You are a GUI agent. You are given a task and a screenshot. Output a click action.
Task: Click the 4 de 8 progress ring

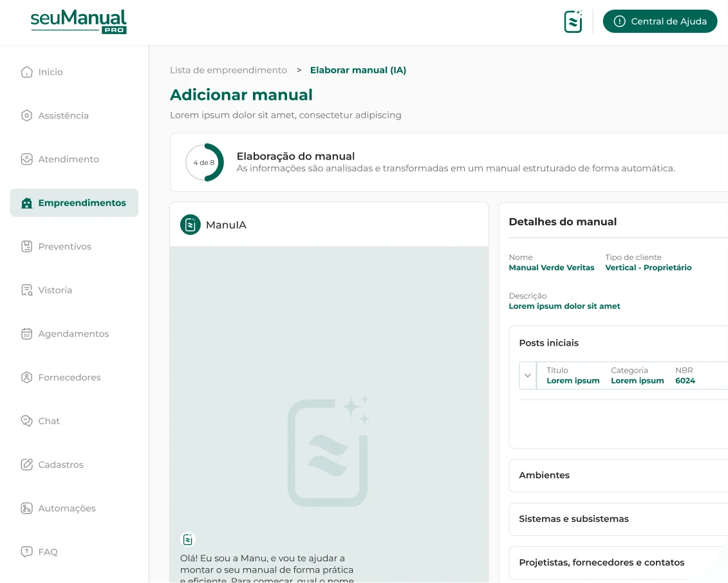pyautogui.click(x=204, y=162)
